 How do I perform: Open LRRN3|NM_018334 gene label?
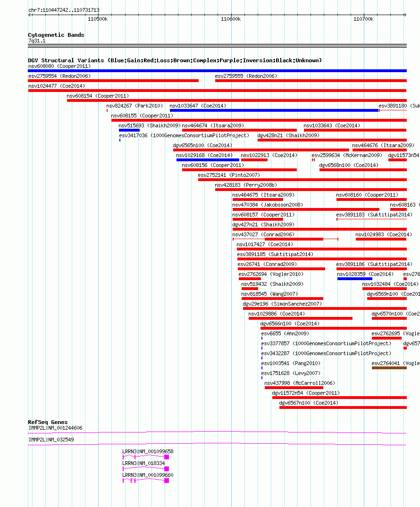(143, 463)
